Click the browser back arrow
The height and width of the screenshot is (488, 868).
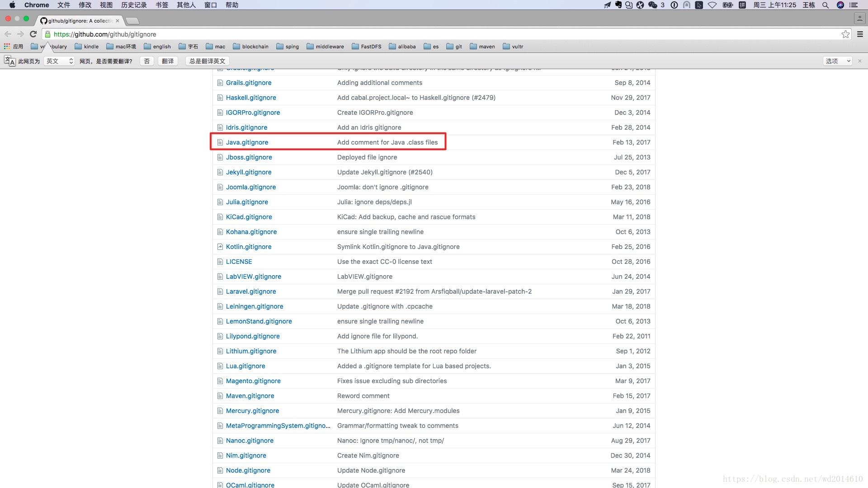coord(8,34)
